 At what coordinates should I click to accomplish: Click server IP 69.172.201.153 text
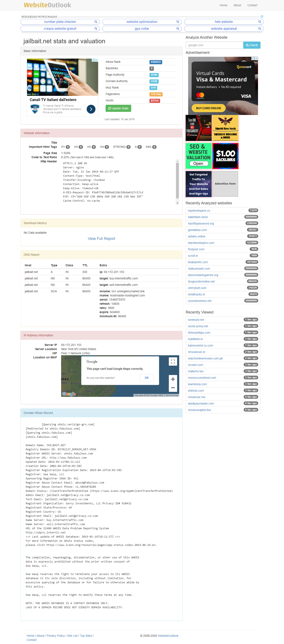(x=71, y=345)
